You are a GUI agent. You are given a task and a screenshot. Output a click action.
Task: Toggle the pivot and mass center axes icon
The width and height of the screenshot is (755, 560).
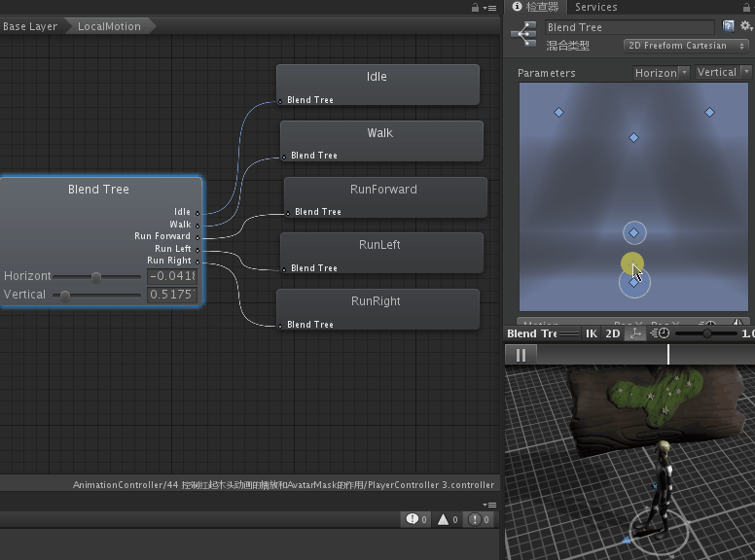(x=635, y=333)
